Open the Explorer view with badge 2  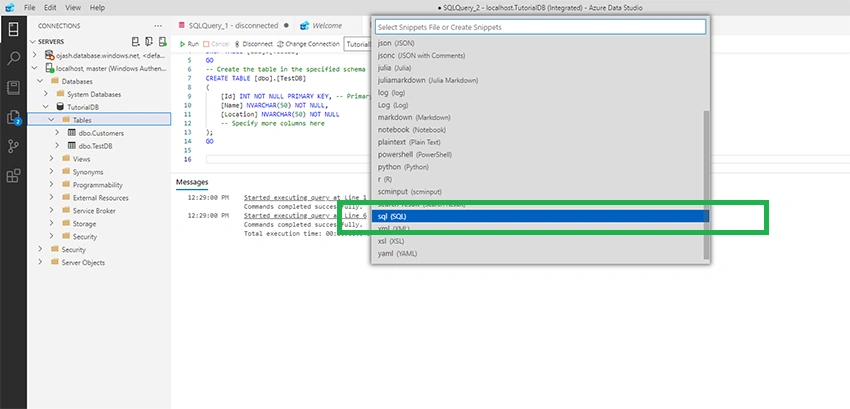[x=13, y=118]
